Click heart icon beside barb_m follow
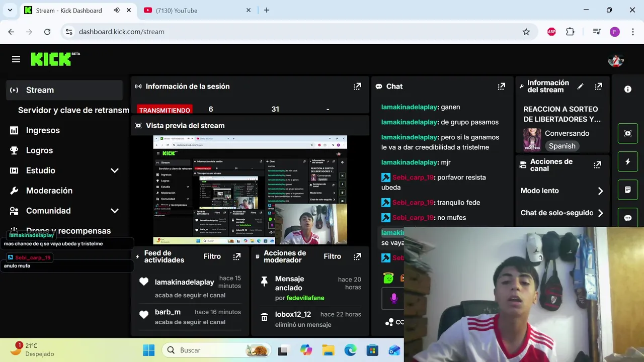Viewport: 644px width, 362px height. click(144, 315)
